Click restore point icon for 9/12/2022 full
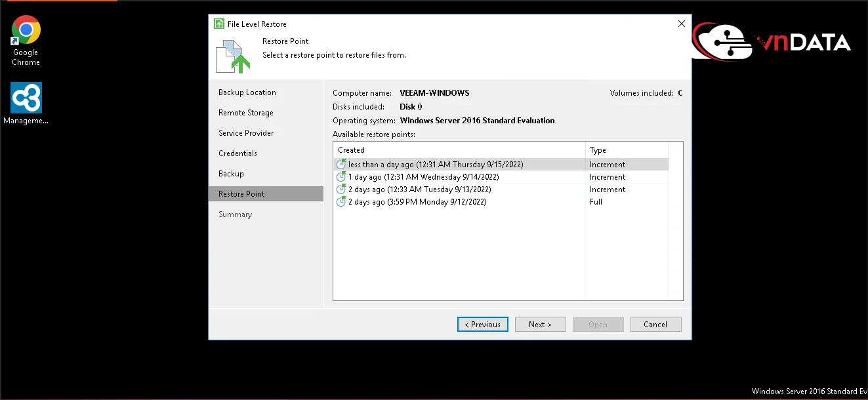868x400 pixels. coord(341,202)
